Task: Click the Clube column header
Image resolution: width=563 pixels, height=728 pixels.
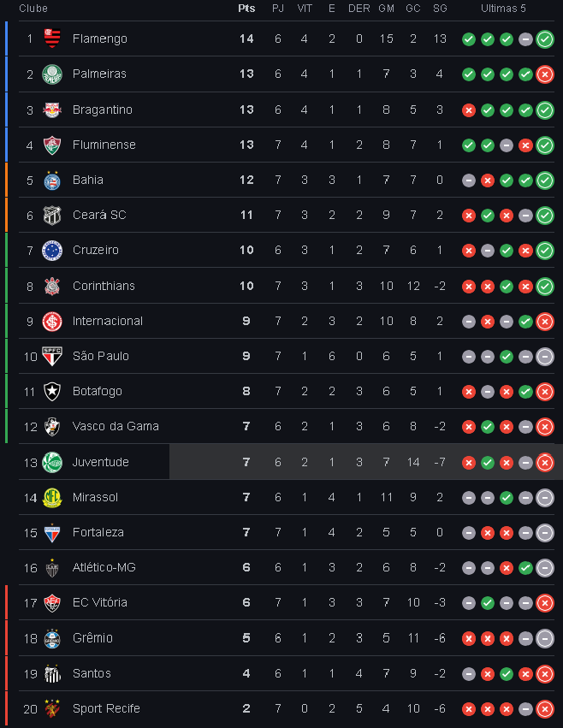Action: click(x=33, y=9)
